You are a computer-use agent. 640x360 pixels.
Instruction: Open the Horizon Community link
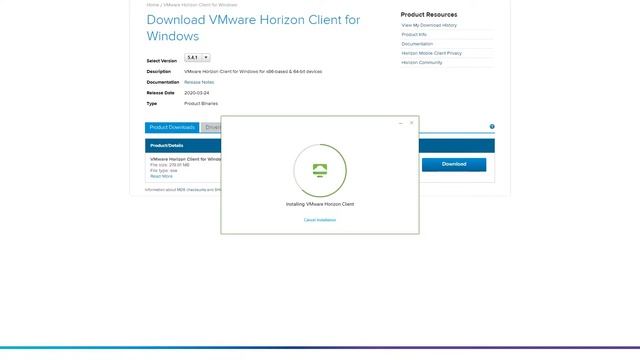point(422,63)
